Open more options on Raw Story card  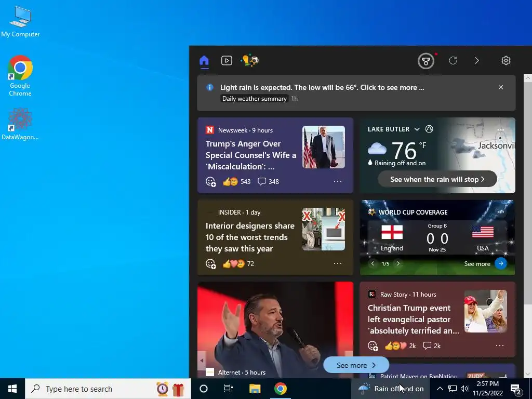(x=500, y=345)
